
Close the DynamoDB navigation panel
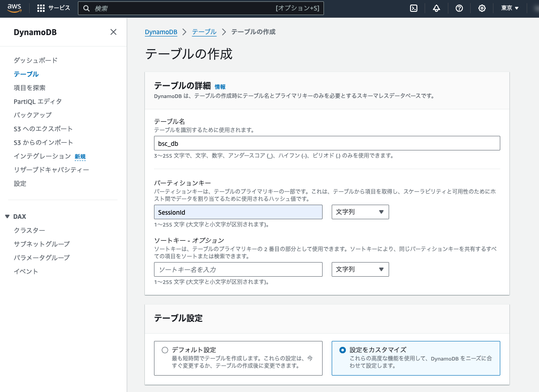(113, 32)
